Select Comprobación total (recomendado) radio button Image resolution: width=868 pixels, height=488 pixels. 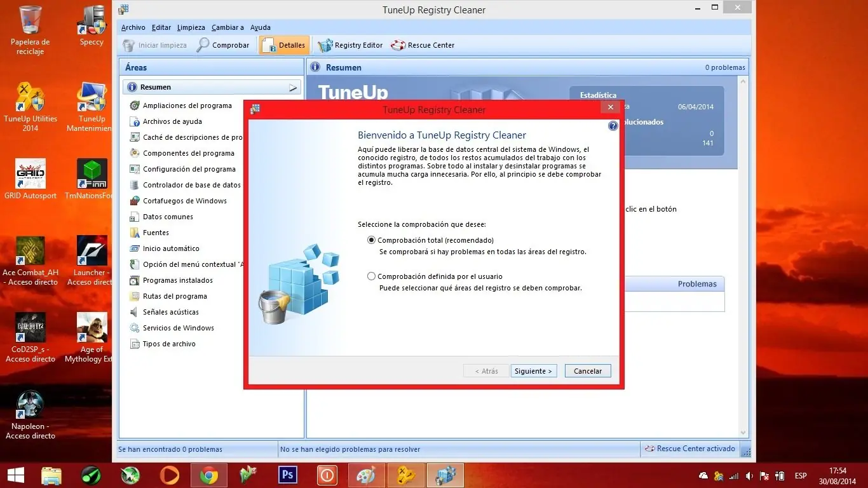click(372, 240)
